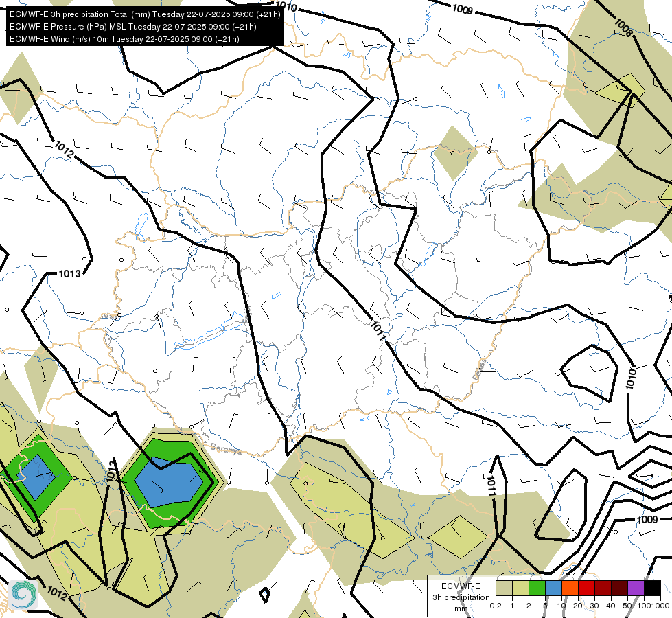
Task: Click the 1009 isobar label at the top edge
Action: tap(463, 8)
